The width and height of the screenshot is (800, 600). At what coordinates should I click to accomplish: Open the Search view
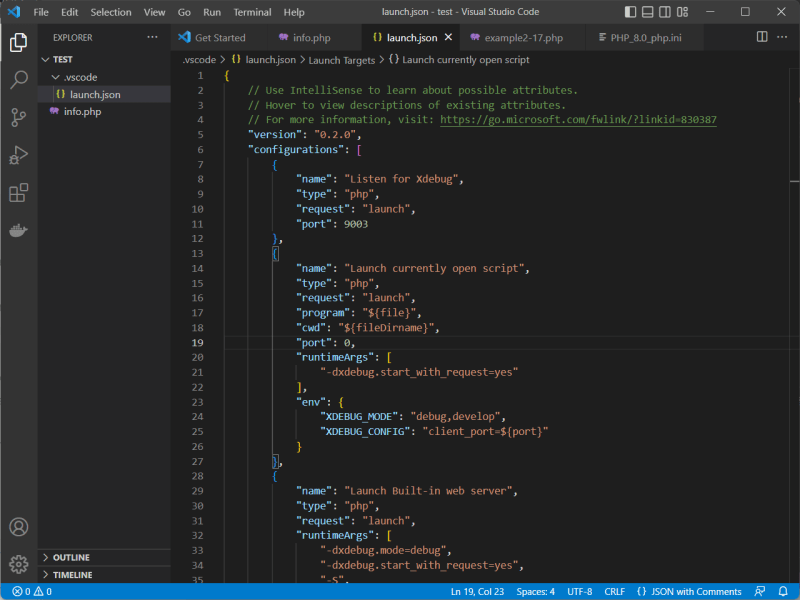[18, 80]
